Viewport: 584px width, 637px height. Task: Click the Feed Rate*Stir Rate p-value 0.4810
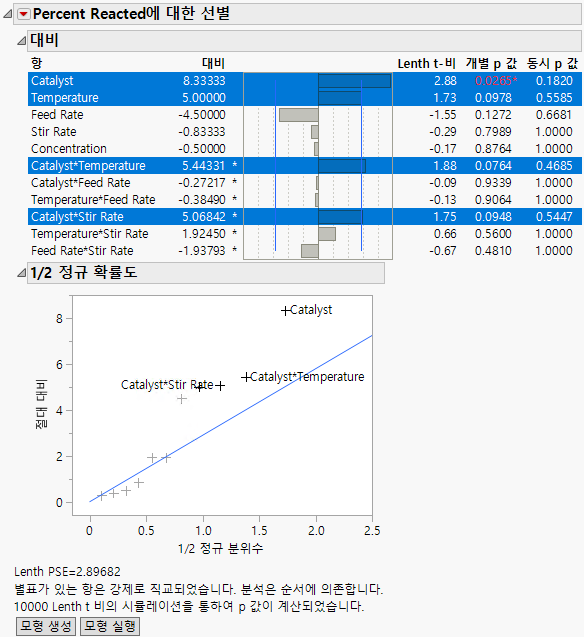coord(493,251)
